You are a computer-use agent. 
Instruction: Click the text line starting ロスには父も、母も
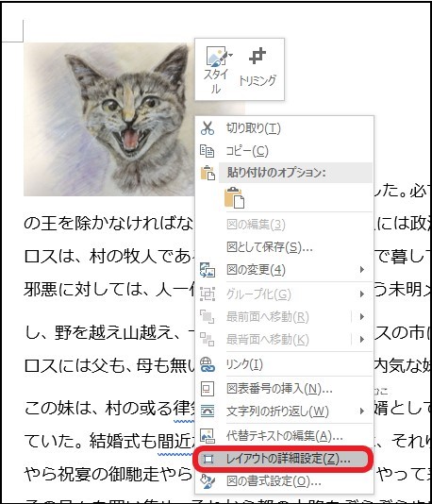[x=109, y=366]
